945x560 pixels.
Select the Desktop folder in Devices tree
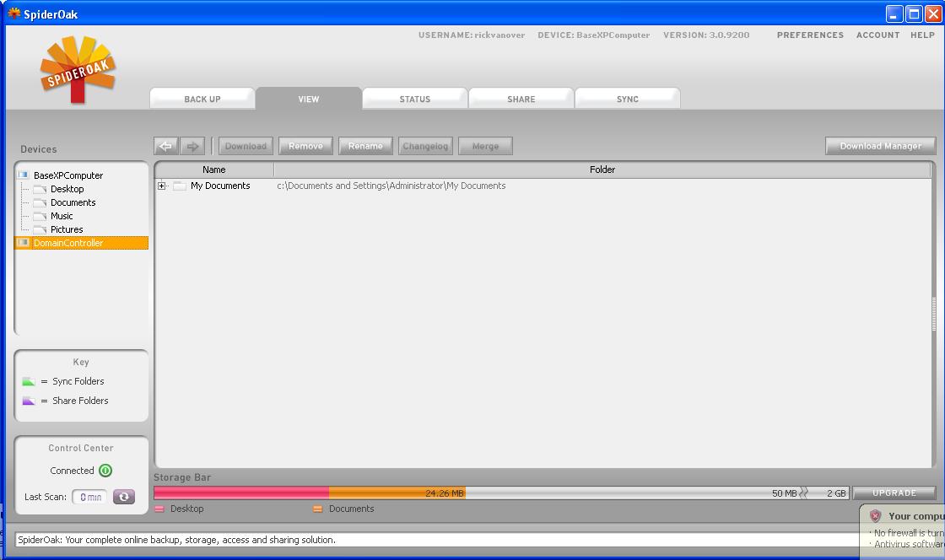click(67, 189)
